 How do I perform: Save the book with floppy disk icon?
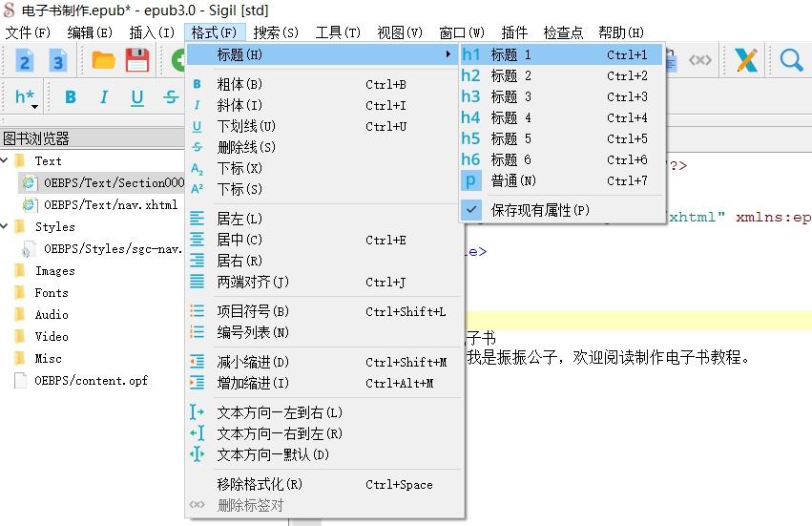click(137, 61)
